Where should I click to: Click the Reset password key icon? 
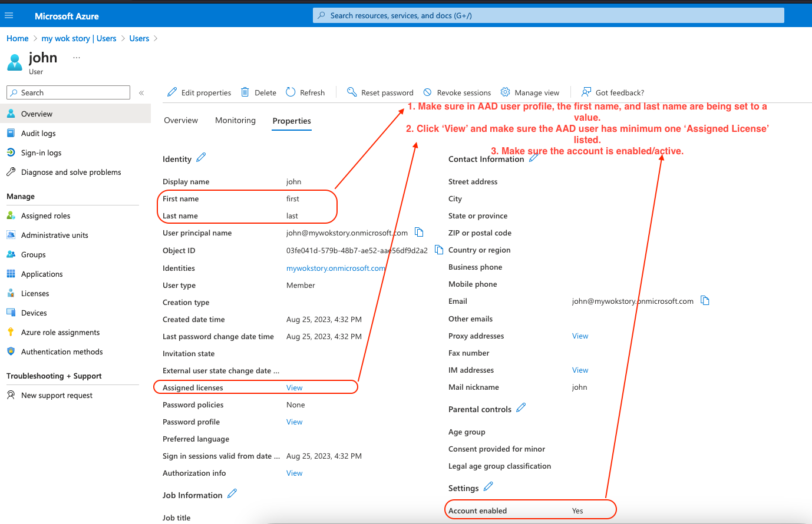[352, 92]
